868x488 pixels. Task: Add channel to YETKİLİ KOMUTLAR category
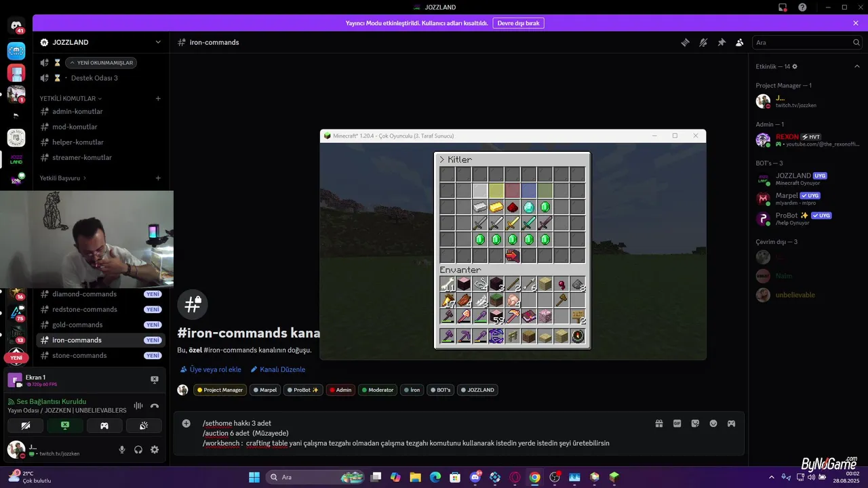[x=158, y=98]
